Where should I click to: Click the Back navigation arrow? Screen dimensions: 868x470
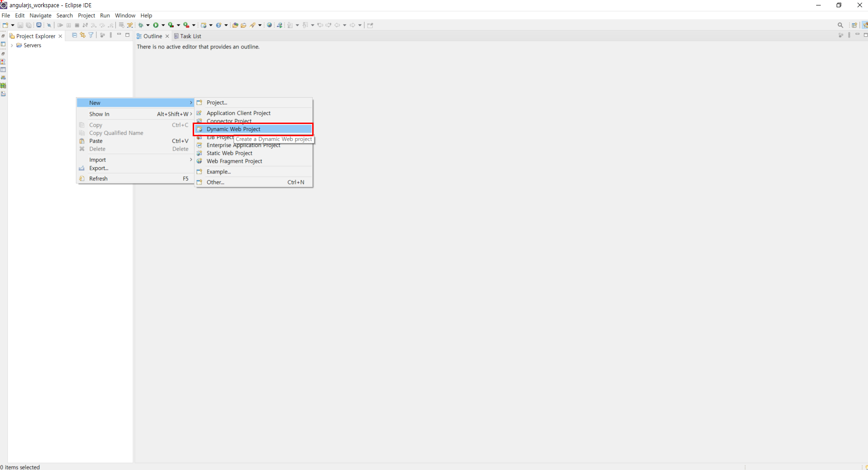(x=337, y=25)
